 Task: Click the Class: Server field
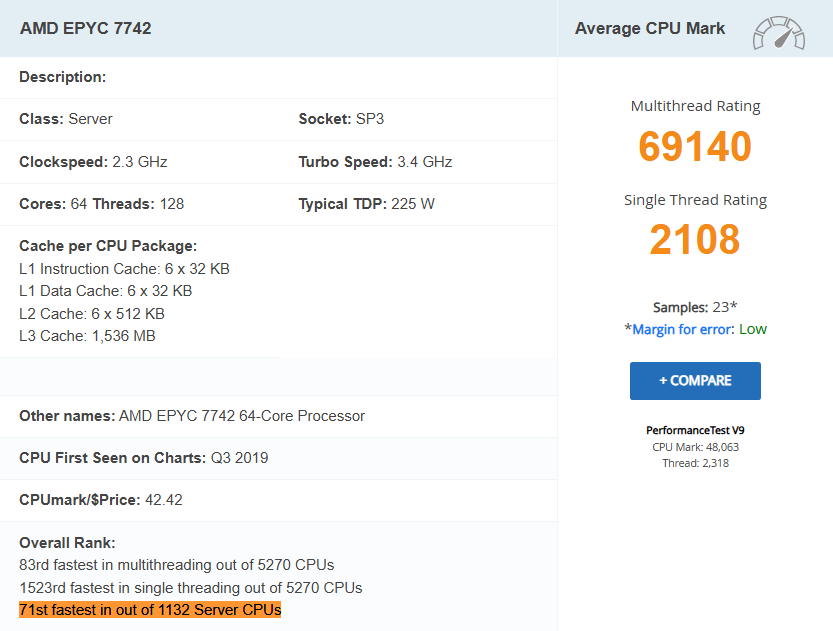66,119
